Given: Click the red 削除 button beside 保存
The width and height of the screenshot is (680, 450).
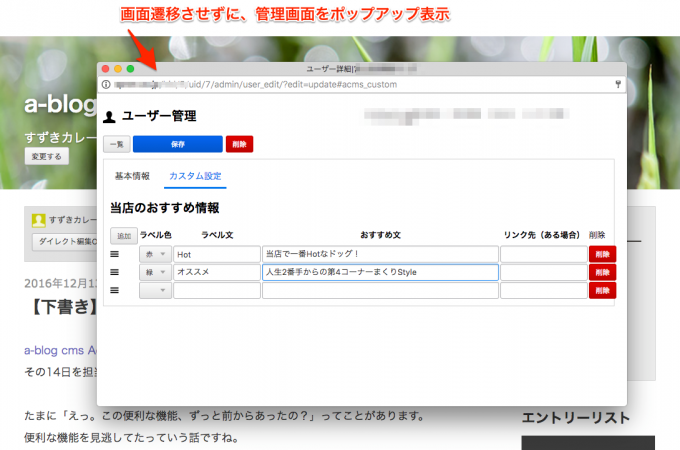Looking at the screenshot, I should tap(239, 144).
